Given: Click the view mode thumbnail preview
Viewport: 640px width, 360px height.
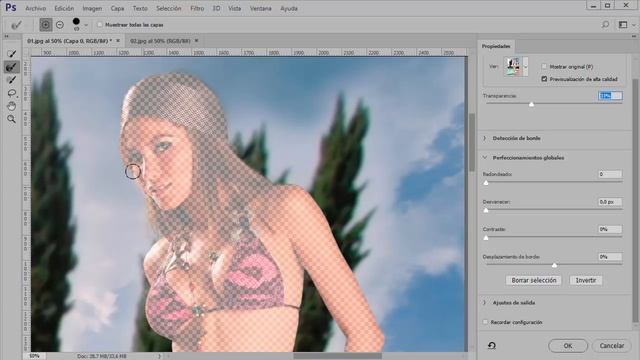Looking at the screenshot, I should pyautogui.click(x=513, y=67).
